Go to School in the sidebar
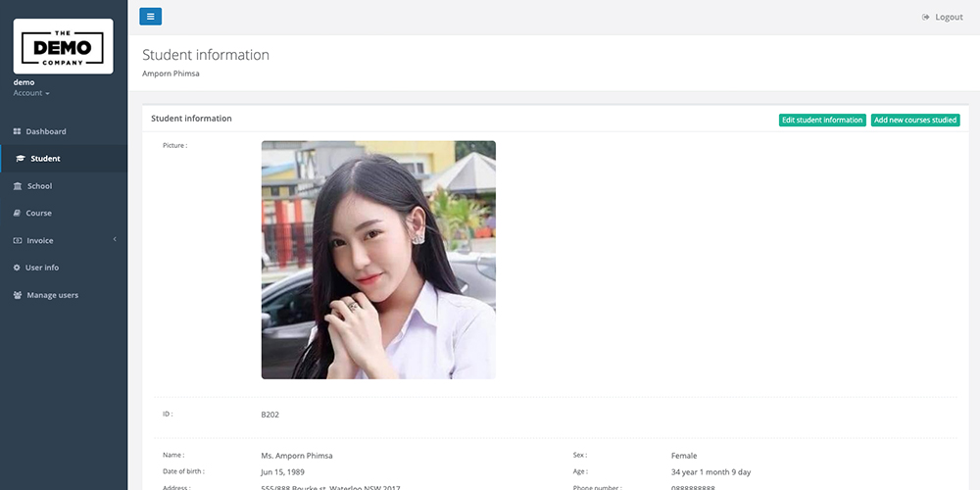Image resolution: width=980 pixels, height=490 pixels. pyautogui.click(x=64, y=186)
